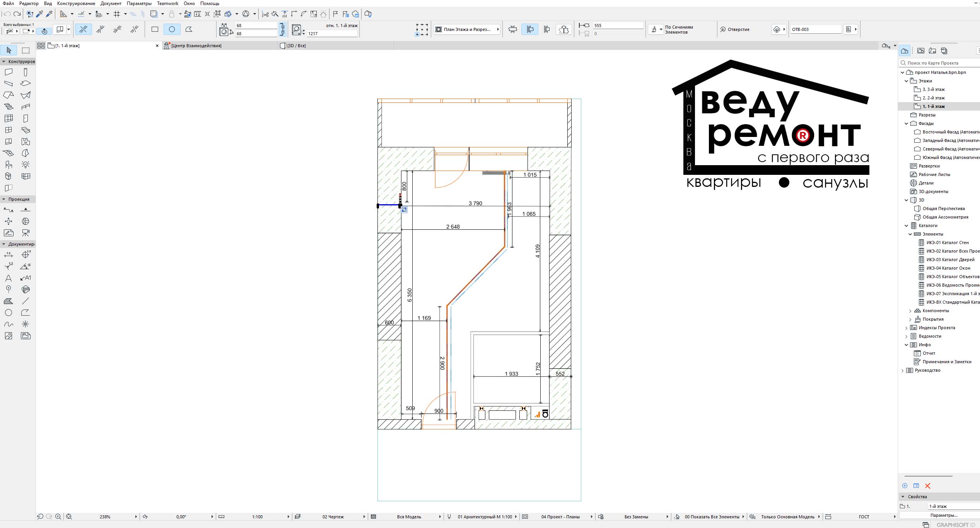
Task: Toggle the magnet quick selection button
Action: click(44, 31)
